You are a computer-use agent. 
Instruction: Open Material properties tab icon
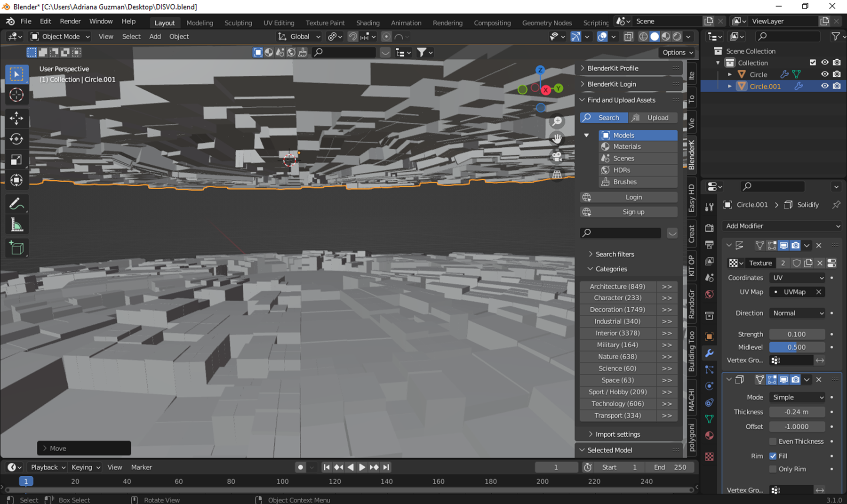(709, 435)
